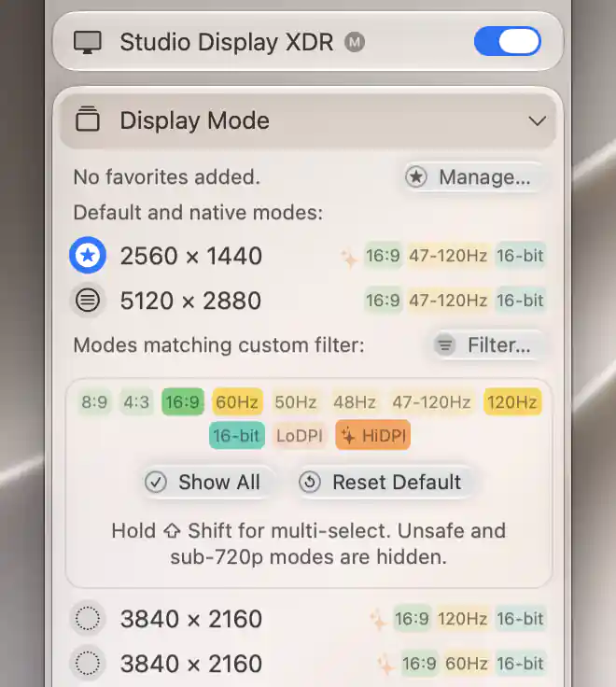This screenshot has width=616, height=687.
Task: Click the 'Modes matching custom filter:' label
Action: coord(218,345)
